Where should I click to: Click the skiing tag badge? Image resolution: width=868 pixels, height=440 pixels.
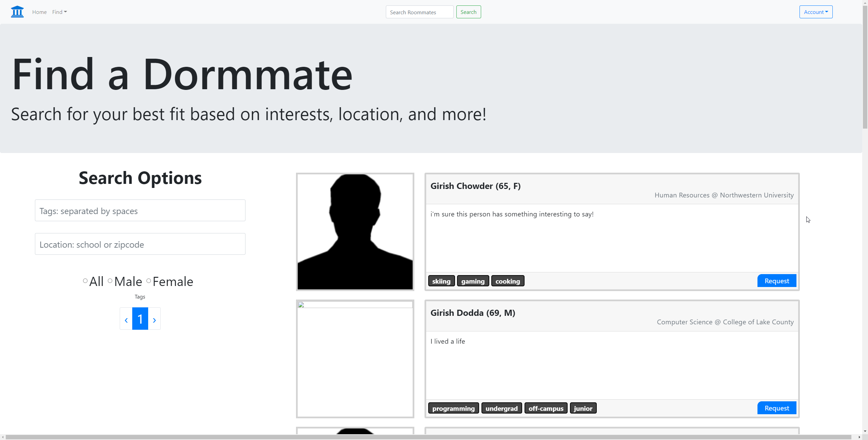(441, 281)
